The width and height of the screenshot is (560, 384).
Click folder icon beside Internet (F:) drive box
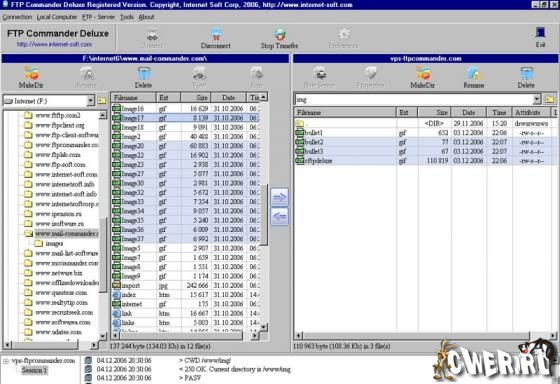pos(102,101)
